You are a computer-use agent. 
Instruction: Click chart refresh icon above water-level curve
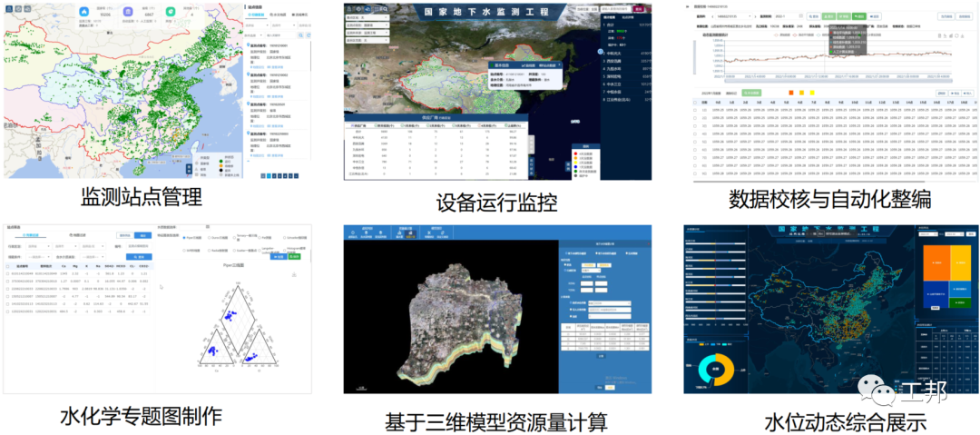(x=956, y=35)
